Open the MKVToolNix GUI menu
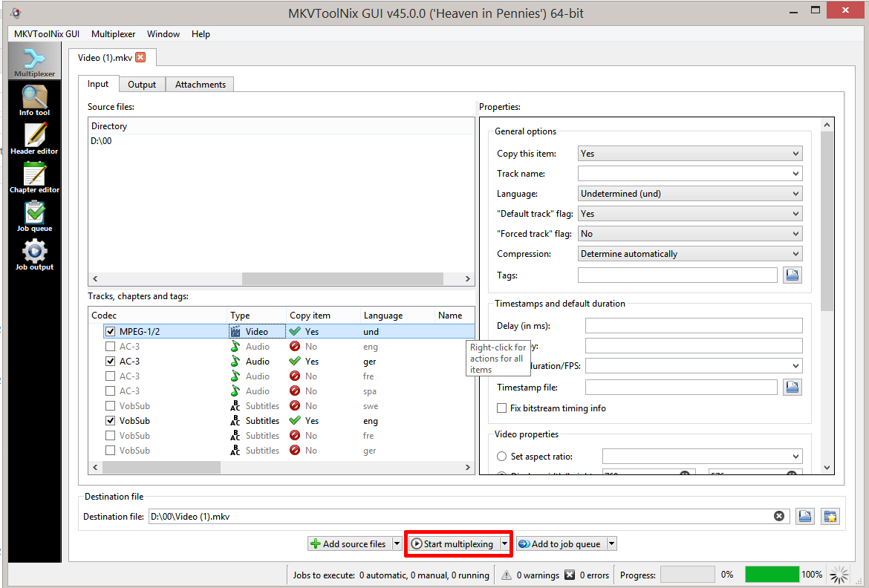This screenshot has height=588, width=869. click(47, 34)
